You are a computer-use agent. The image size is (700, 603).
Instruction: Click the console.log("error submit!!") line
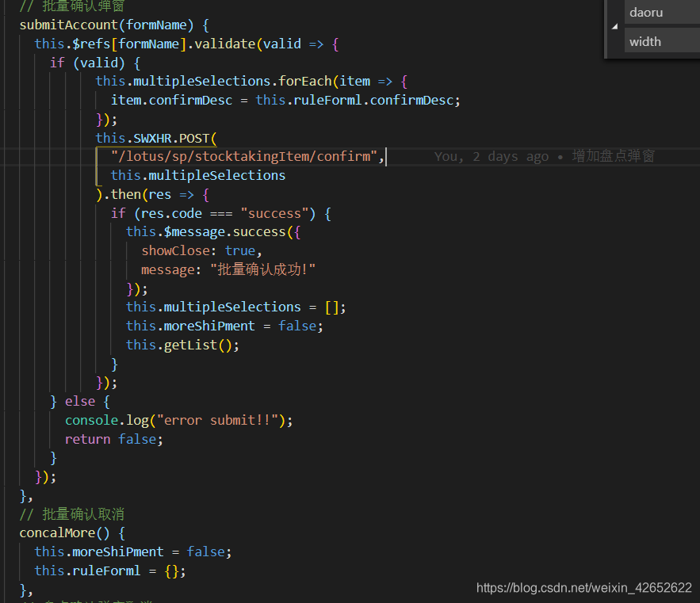[x=178, y=421]
